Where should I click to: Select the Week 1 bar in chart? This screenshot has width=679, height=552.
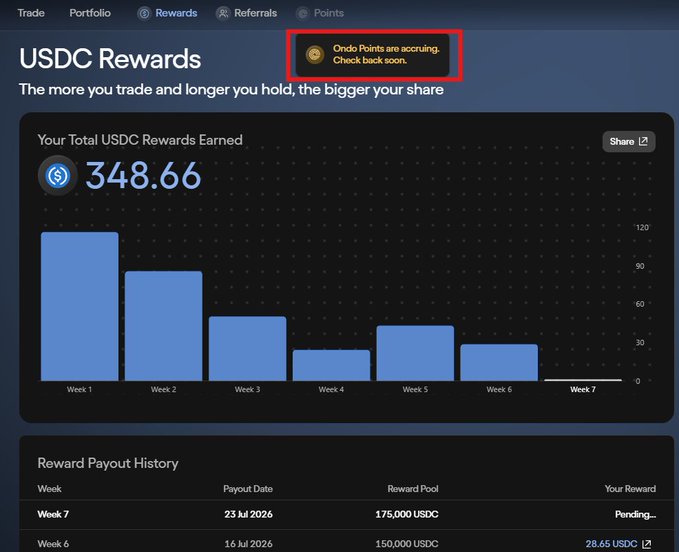point(80,307)
